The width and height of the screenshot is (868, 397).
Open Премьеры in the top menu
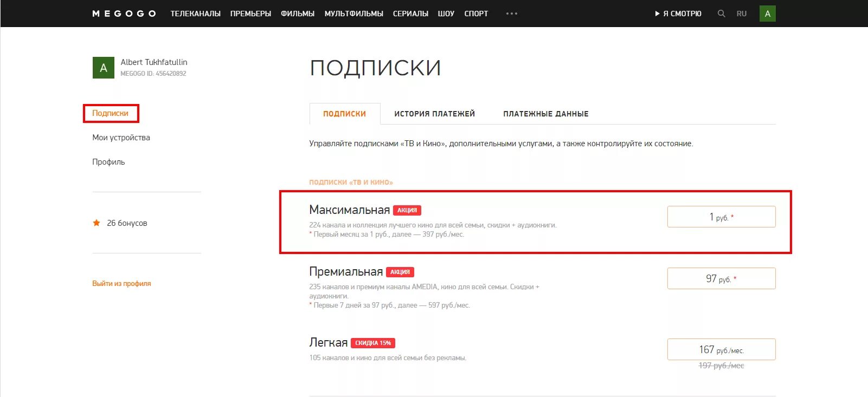(x=250, y=14)
